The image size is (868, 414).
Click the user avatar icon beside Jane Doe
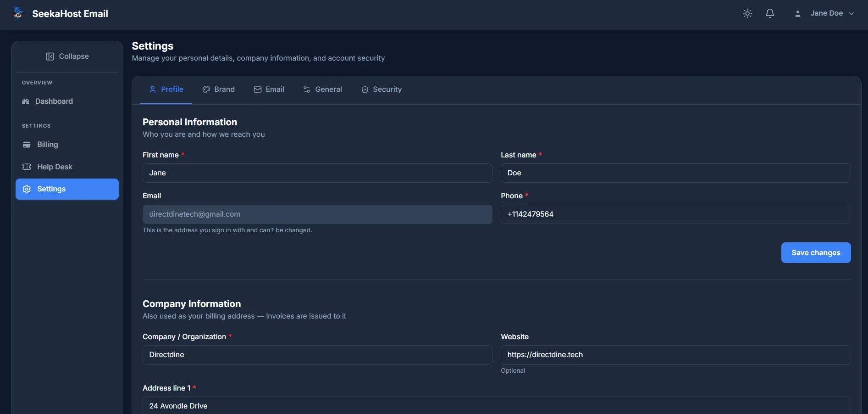coord(798,14)
